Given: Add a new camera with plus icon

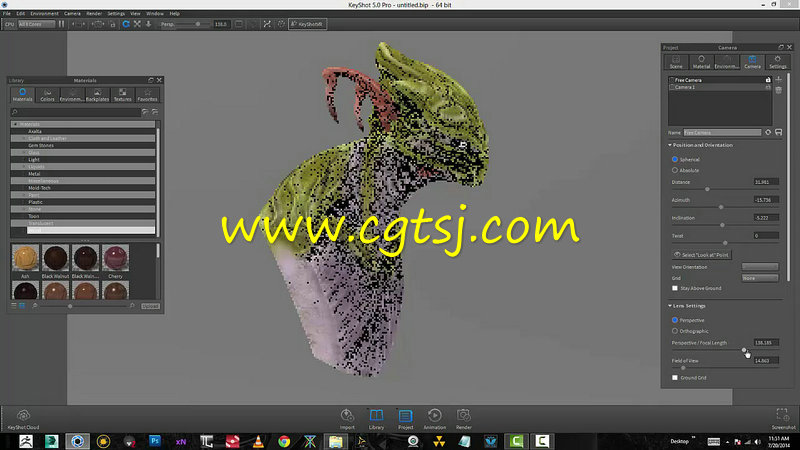Looking at the screenshot, I should click(x=779, y=80).
